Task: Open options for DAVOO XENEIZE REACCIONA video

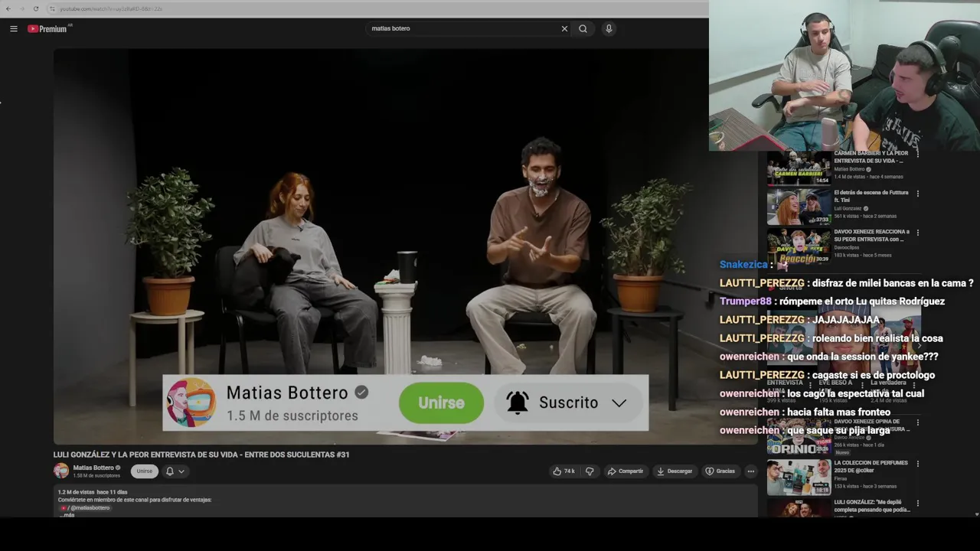Action: coord(917,233)
